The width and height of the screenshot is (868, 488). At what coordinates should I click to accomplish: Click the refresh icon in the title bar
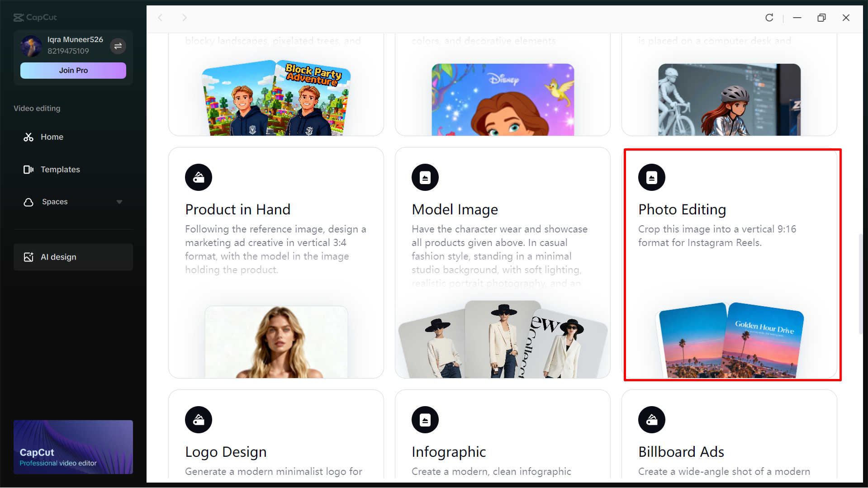pos(769,18)
